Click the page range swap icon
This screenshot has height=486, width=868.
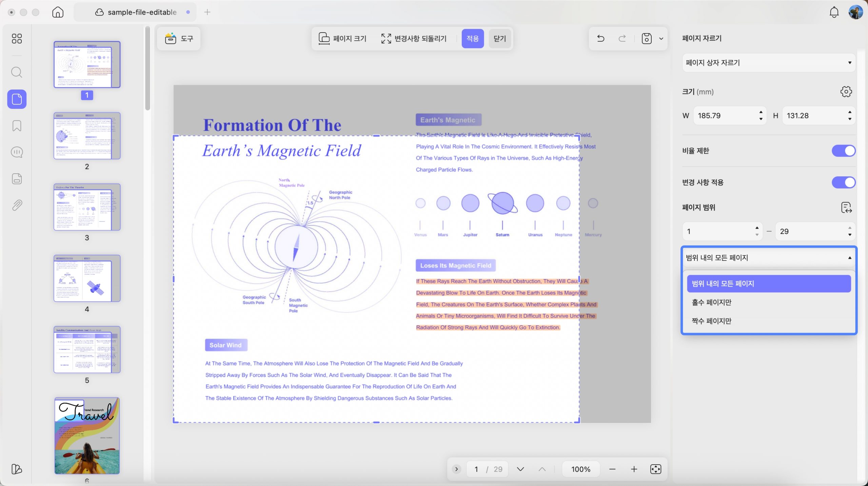[846, 207]
